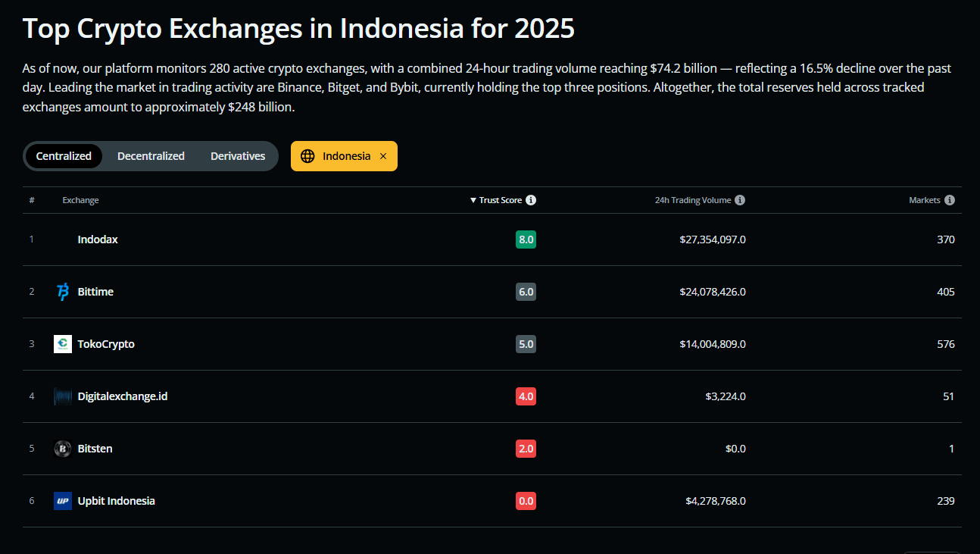The image size is (980, 554).
Task: Click Bitsten's red 2.0 trust badge
Action: 526,448
